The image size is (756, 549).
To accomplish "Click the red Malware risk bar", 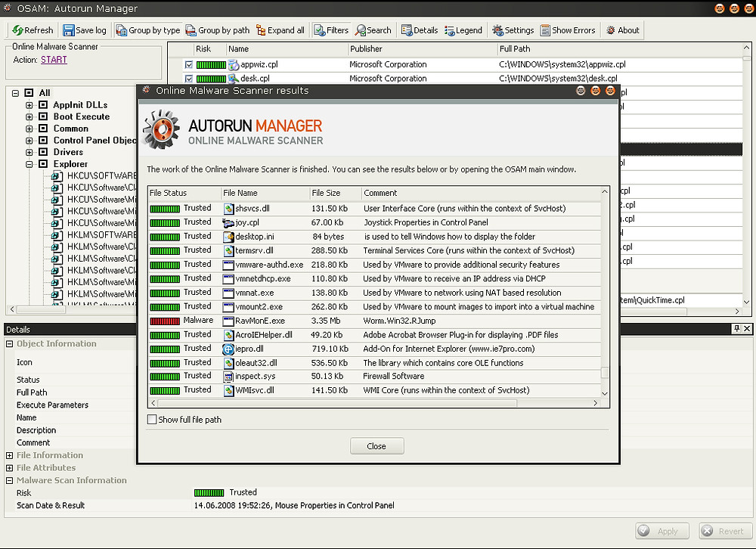I will [x=165, y=321].
